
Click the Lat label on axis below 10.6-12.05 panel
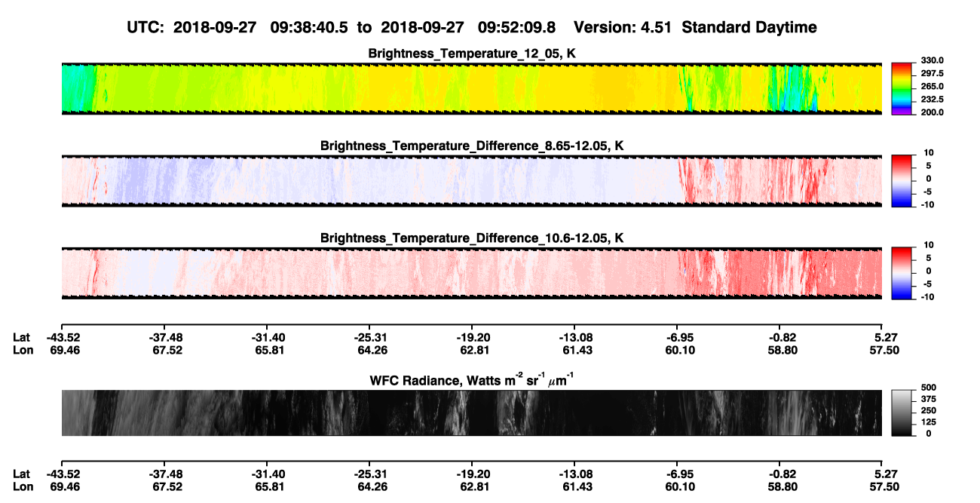point(22,337)
